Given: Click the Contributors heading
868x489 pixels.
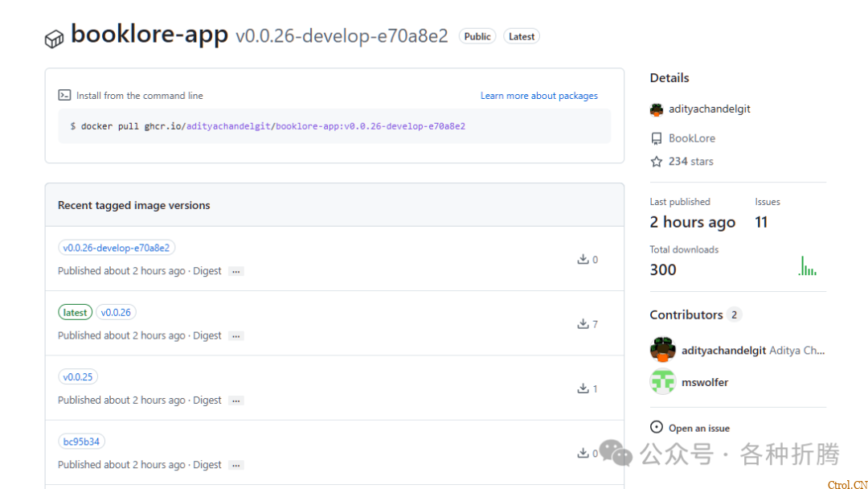Looking at the screenshot, I should point(686,315).
